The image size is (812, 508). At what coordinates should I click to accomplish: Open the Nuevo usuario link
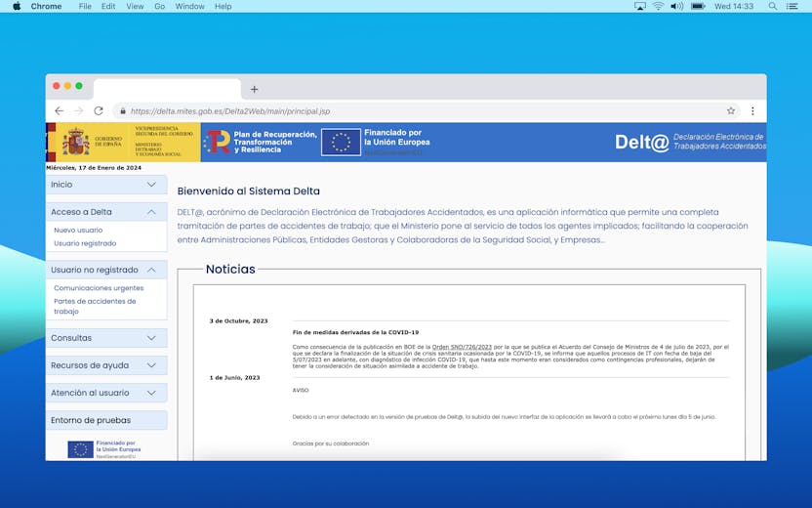pyautogui.click(x=78, y=231)
